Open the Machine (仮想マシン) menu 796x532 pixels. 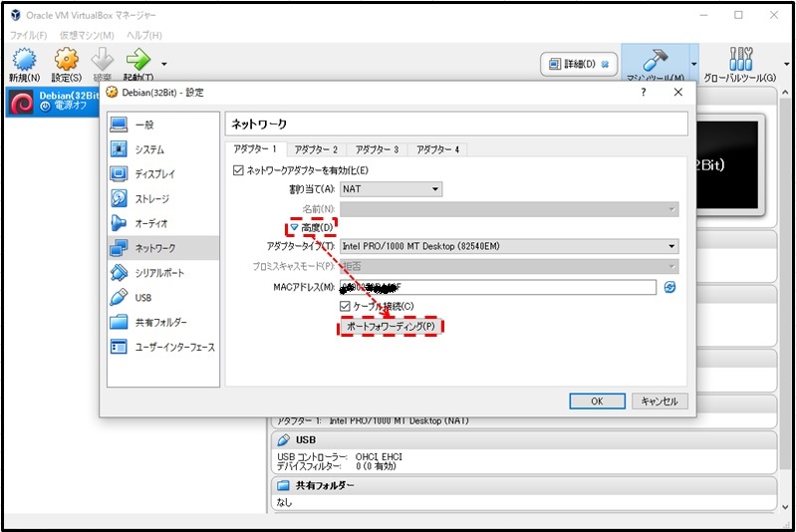coord(87,35)
